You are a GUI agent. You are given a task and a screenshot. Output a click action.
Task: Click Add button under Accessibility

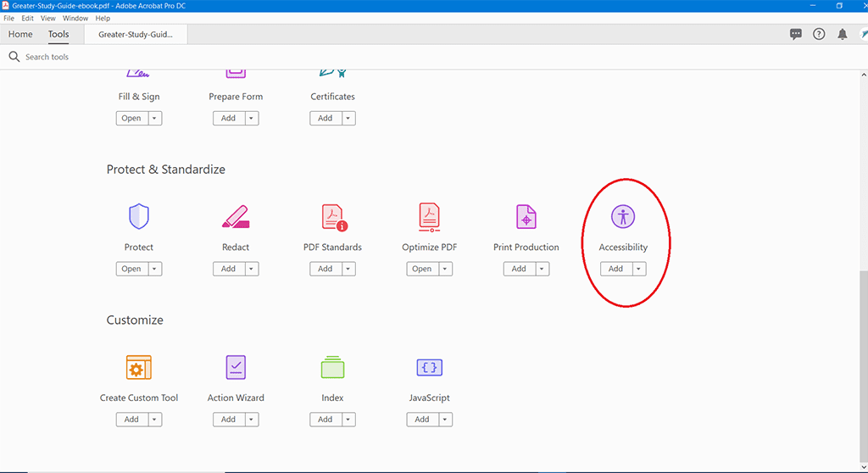(615, 269)
